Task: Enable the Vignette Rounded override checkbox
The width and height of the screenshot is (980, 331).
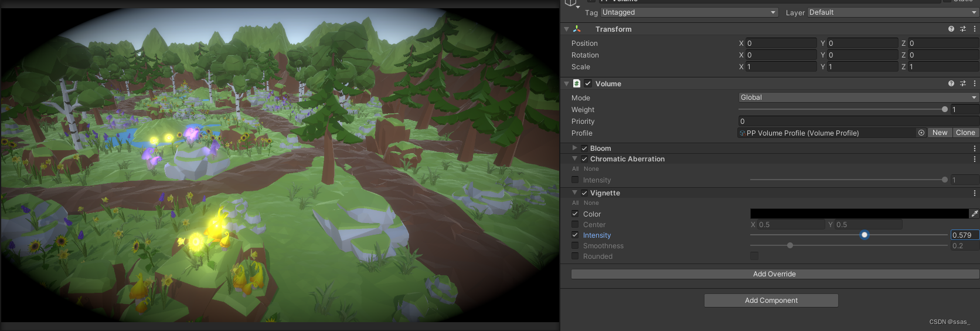Action: click(575, 256)
